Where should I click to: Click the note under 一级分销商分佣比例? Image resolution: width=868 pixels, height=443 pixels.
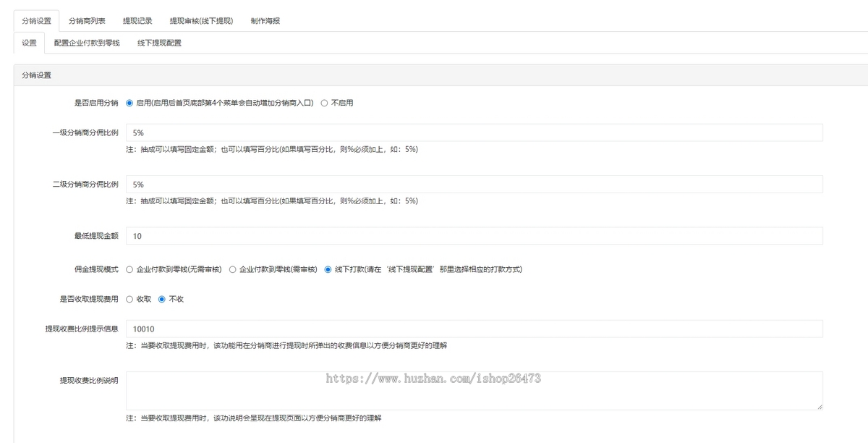[x=272, y=149]
